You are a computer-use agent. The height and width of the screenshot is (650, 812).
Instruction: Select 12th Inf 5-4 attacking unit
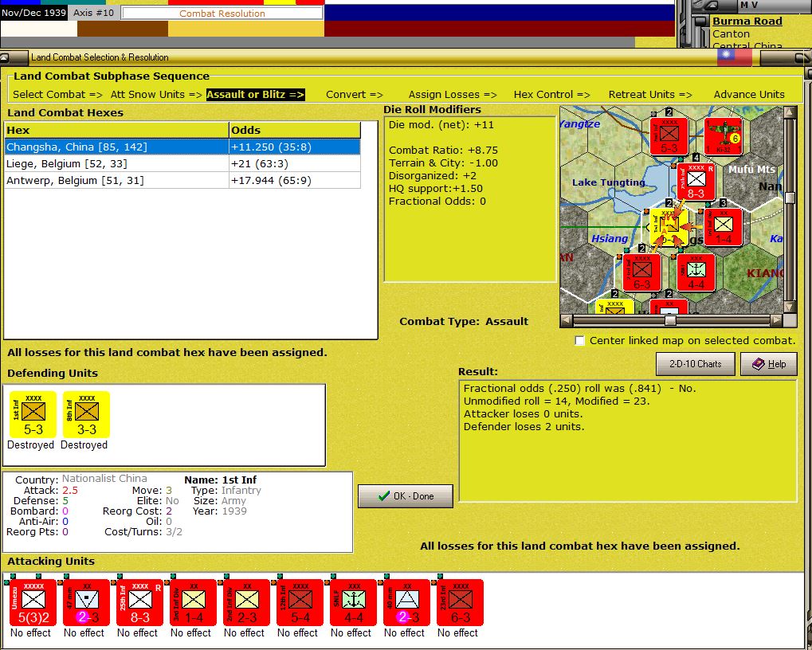(x=300, y=602)
